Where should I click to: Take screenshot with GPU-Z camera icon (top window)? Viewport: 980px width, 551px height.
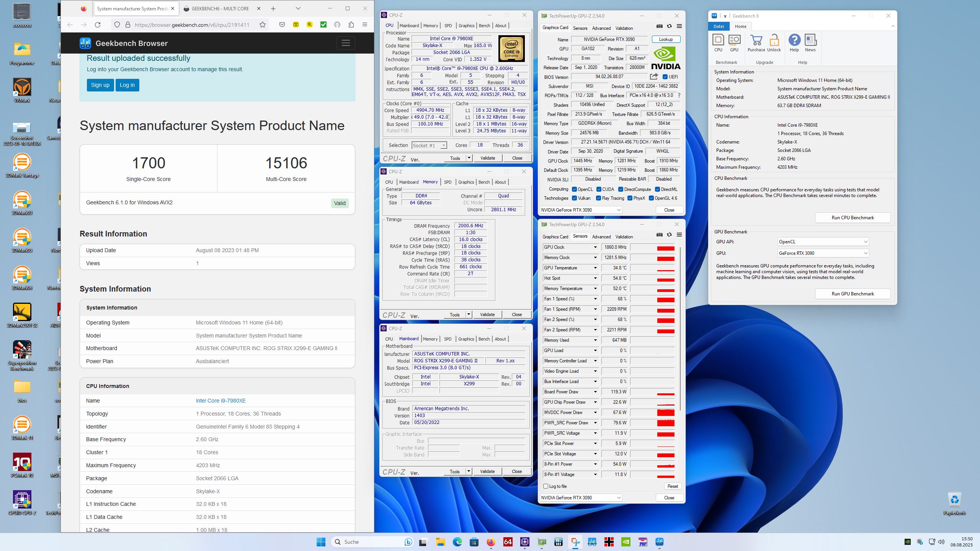click(660, 26)
